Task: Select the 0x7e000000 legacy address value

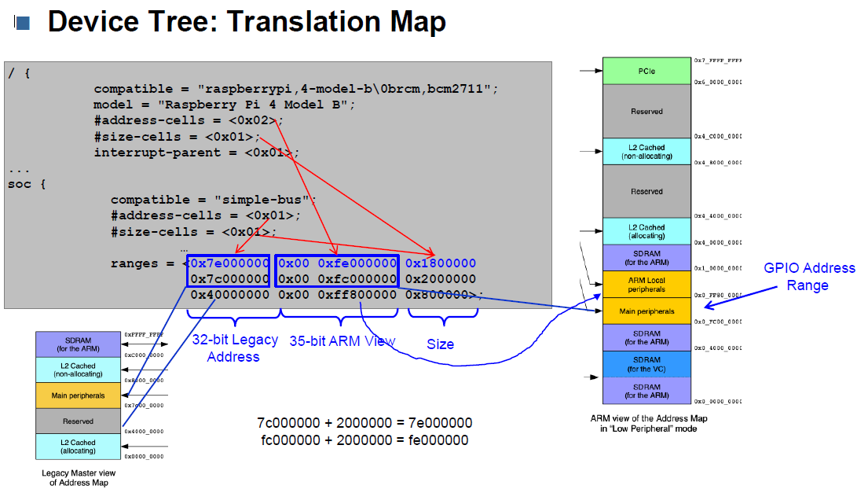Action: pos(229,263)
